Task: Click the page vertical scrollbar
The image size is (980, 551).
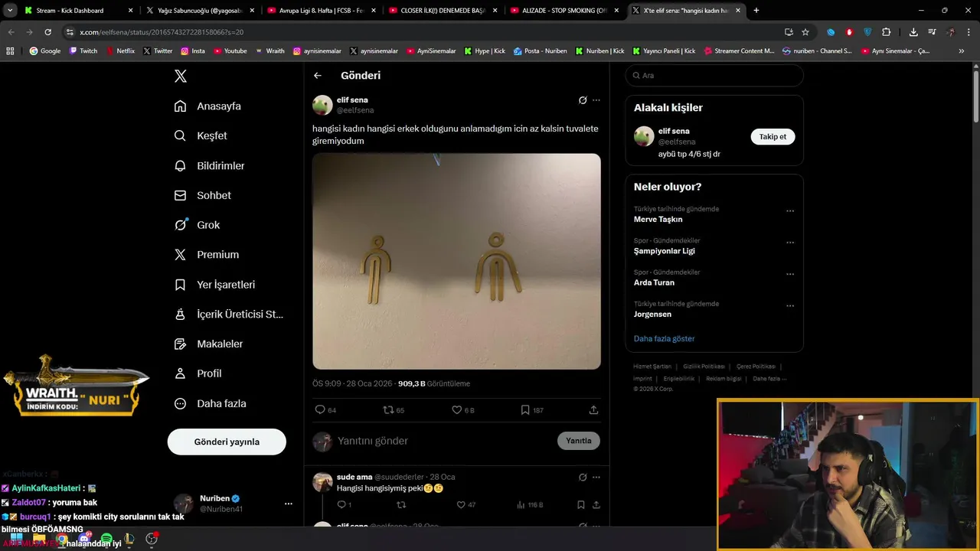Action: pos(976,96)
